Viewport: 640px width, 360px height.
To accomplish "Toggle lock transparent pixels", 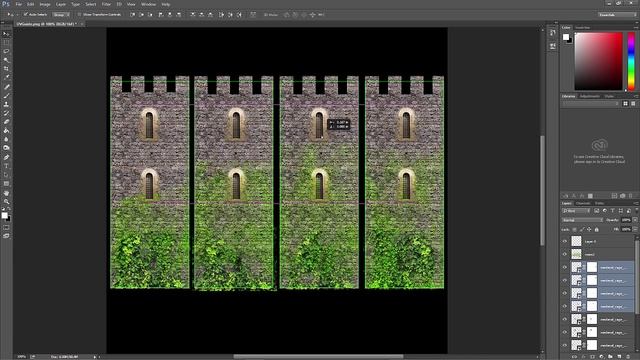I will pos(574,229).
